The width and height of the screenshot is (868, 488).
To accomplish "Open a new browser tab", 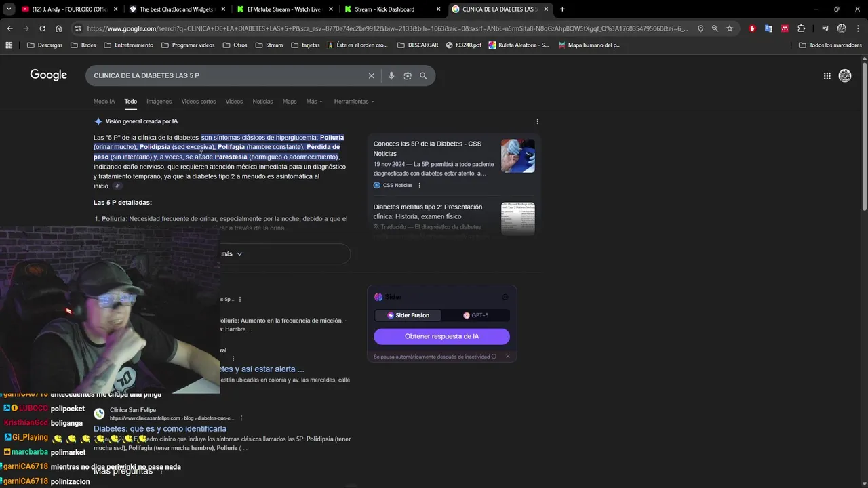I will pyautogui.click(x=562, y=9).
